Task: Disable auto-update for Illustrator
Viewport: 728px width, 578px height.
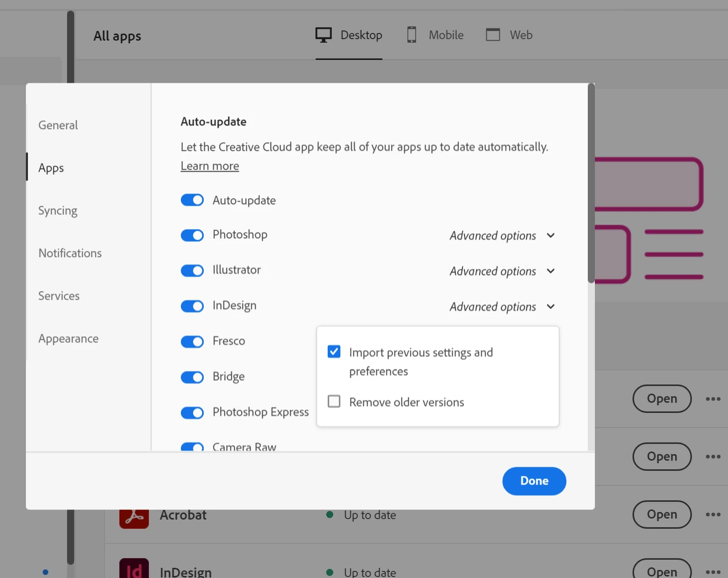Action: (x=192, y=271)
